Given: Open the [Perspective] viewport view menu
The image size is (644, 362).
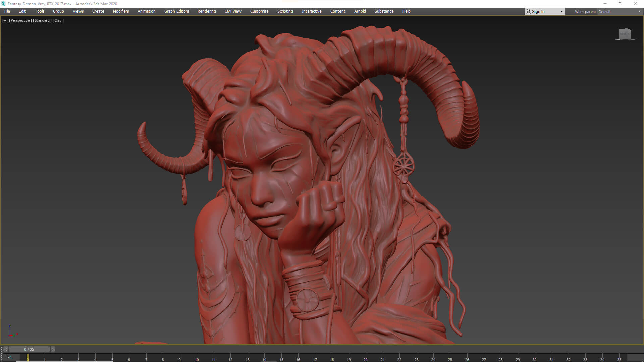Looking at the screenshot, I should (x=20, y=20).
